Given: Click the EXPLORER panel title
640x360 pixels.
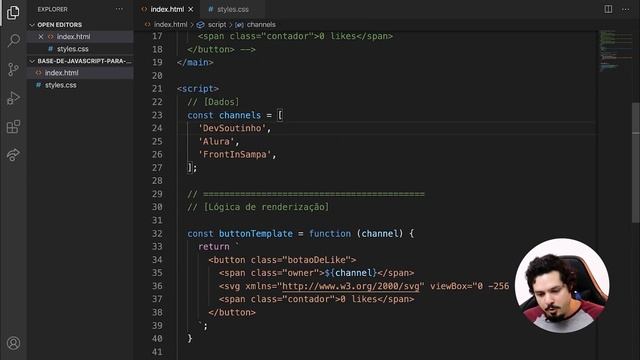Looking at the screenshot, I should [53, 9].
